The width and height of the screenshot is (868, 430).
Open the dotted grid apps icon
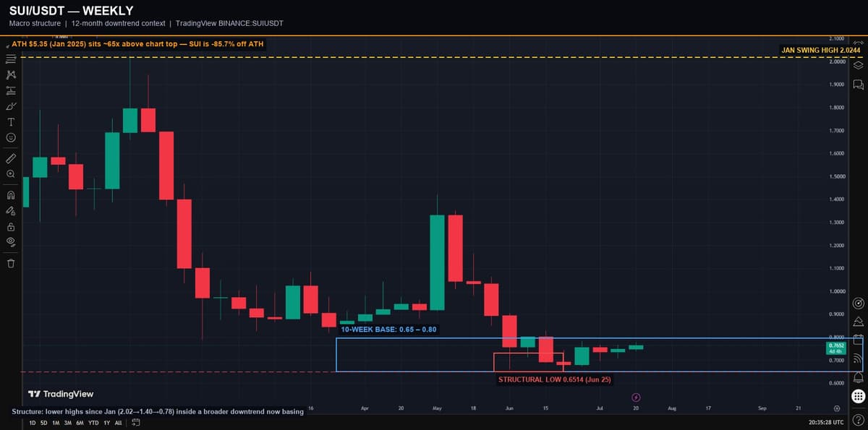[858, 396]
